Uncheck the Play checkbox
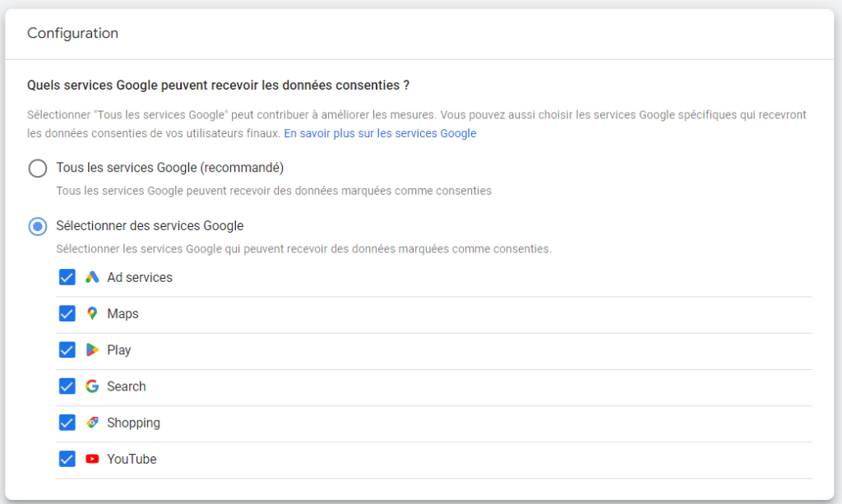This screenshot has height=504, width=842. click(x=67, y=350)
